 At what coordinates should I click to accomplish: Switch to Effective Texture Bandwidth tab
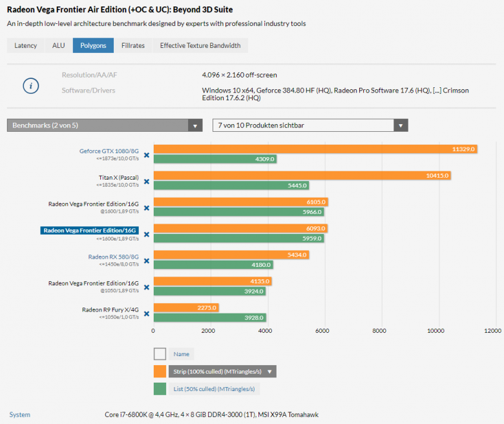tap(200, 45)
